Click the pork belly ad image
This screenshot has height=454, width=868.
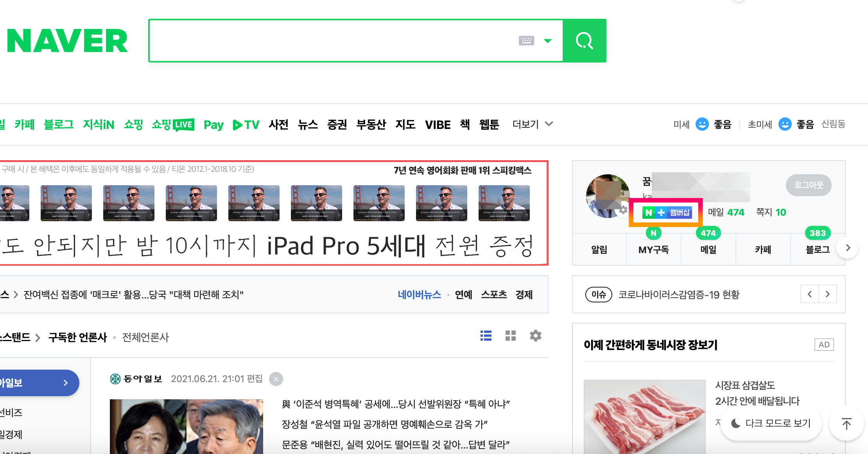645,417
